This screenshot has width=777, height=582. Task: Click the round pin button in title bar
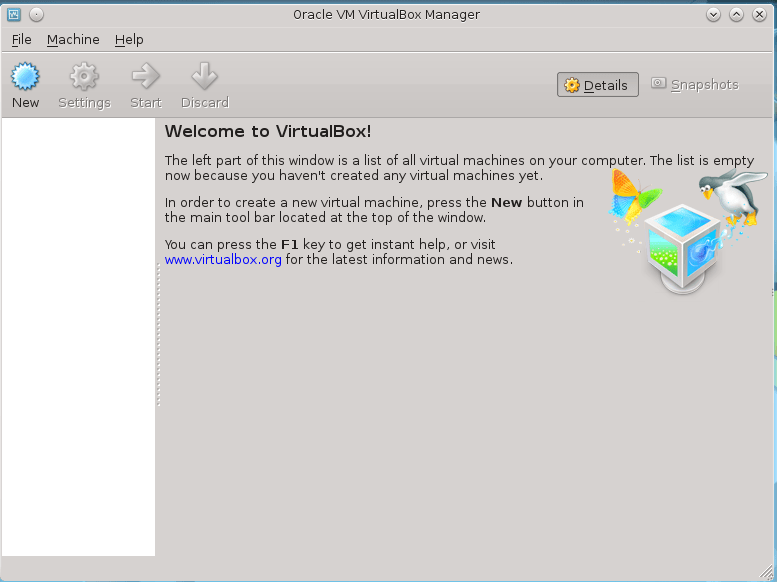point(36,14)
